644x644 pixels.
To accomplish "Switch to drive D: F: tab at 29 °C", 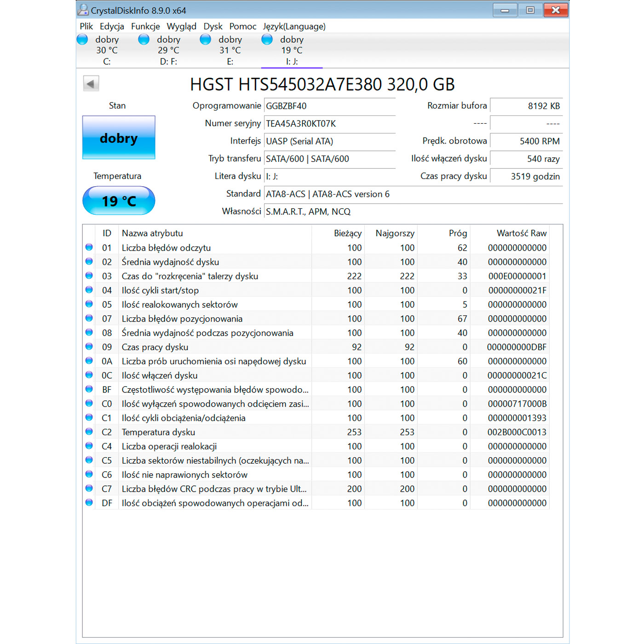I will tap(168, 50).
